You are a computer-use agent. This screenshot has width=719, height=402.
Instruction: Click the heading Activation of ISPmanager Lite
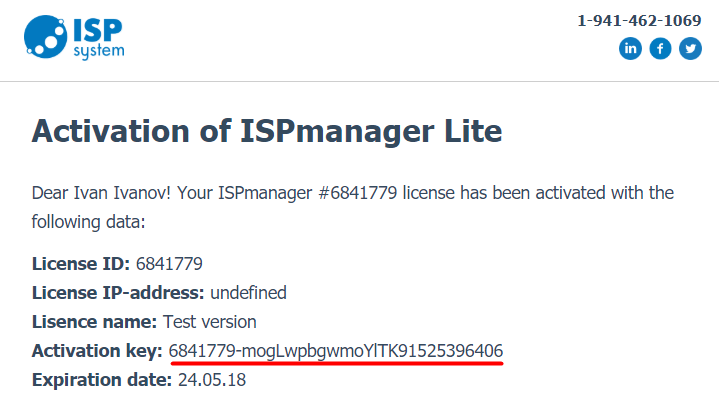coord(267,132)
